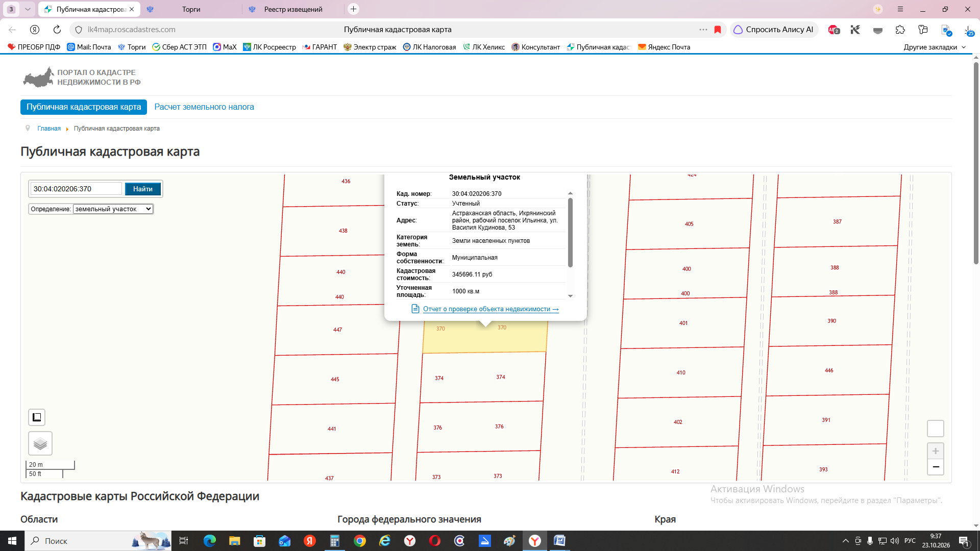This screenshot has width=980, height=551.
Task: Open Word from the taskbar
Action: click(x=559, y=541)
